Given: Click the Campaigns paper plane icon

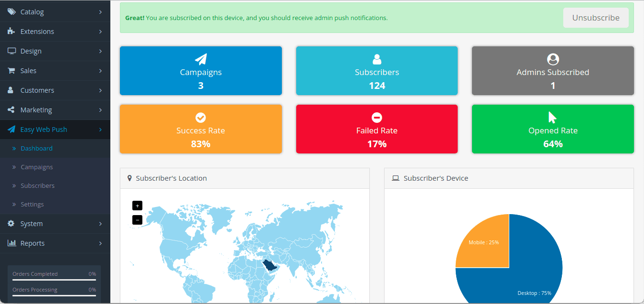Looking at the screenshot, I should pyautogui.click(x=201, y=59).
